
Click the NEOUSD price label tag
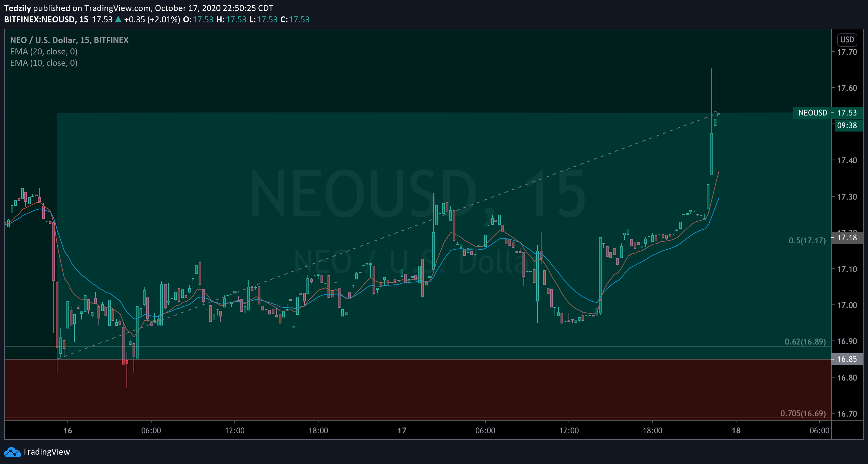click(812, 112)
